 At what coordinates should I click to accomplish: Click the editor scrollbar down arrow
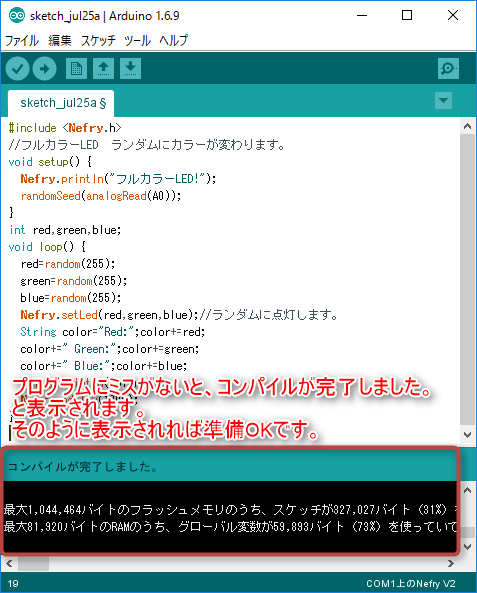click(468, 435)
